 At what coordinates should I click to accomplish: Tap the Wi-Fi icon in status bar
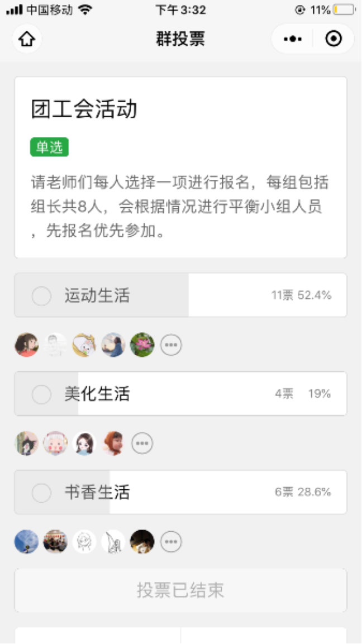[85, 9]
